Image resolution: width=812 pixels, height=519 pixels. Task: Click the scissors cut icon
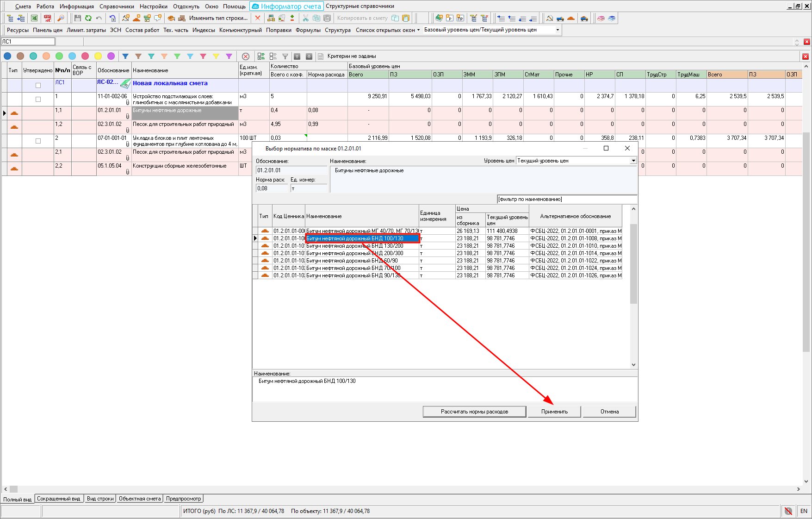[x=305, y=18]
